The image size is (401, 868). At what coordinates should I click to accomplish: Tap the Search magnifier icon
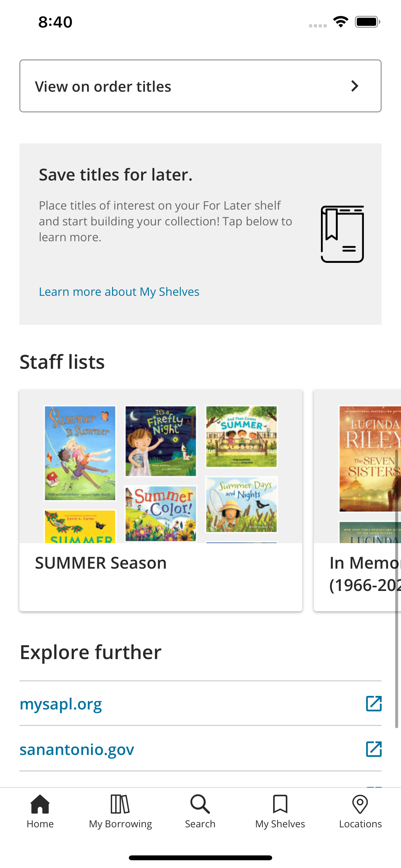(x=200, y=804)
